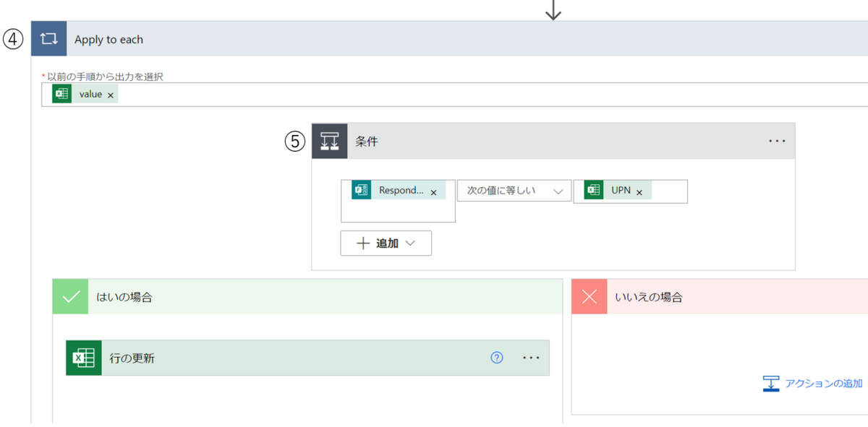
Task: Click the output selection input field
Action: tap(454, 95)
